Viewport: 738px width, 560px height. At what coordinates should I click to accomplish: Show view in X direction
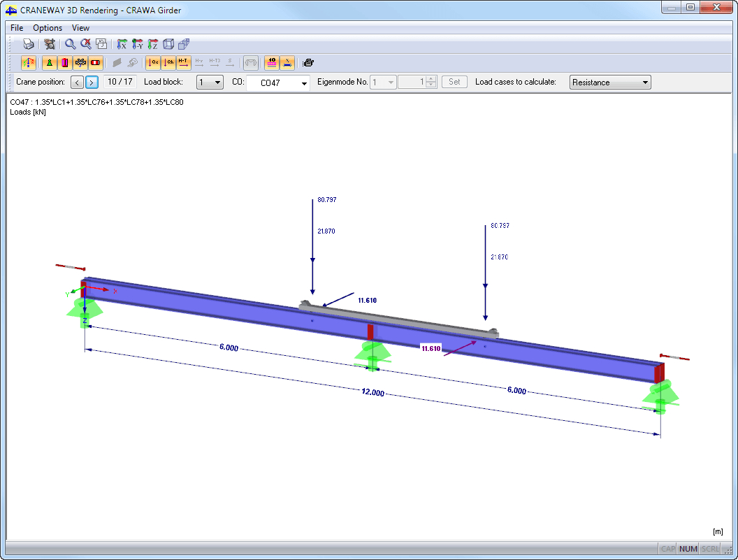[x=122, y=44]
